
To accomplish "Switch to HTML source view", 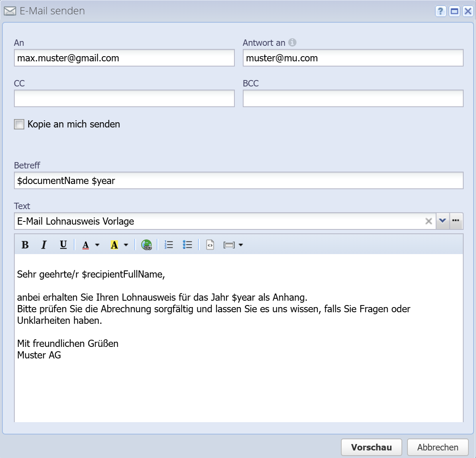I will [210, 245].
